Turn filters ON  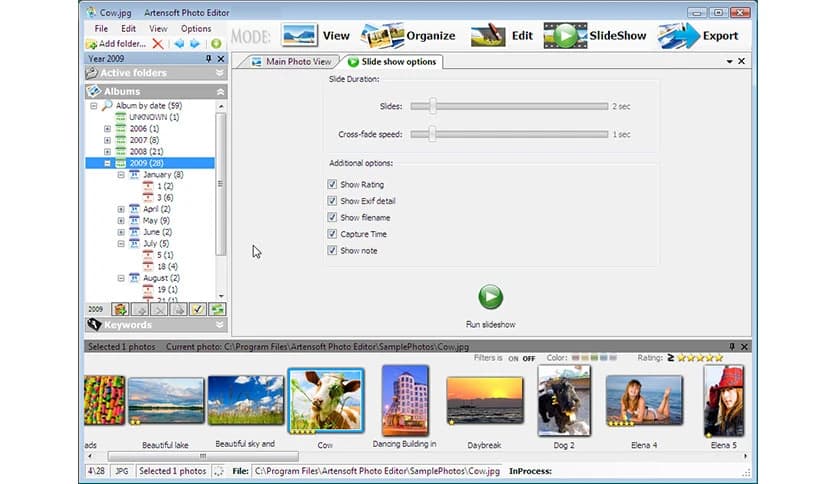513,359
